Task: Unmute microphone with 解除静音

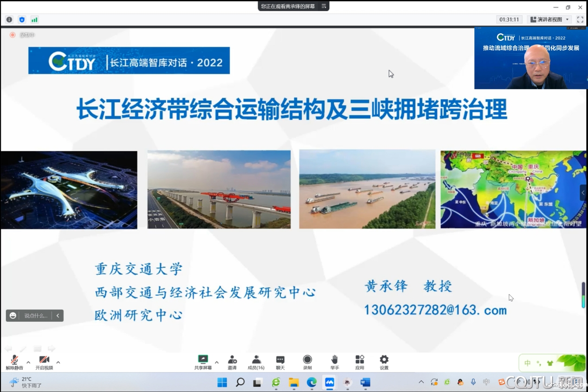Action: (x=14, y=362)
